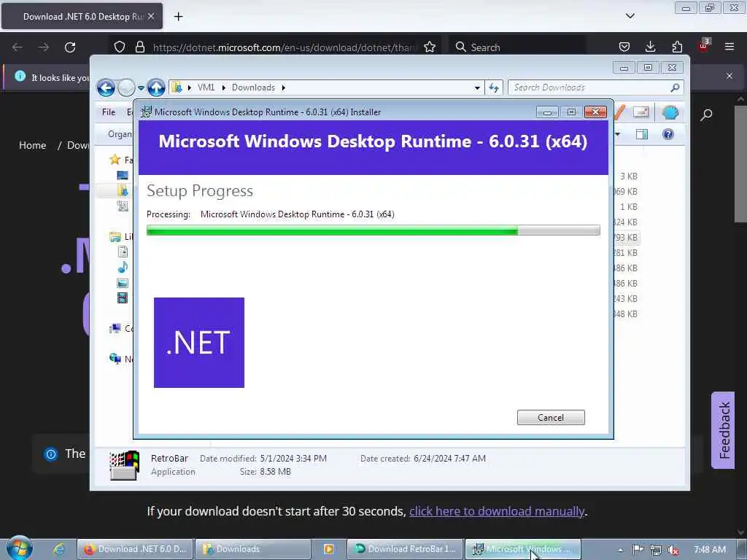Switch to Downloads taskbar button

pyautogui.click(x=253, y=549)
